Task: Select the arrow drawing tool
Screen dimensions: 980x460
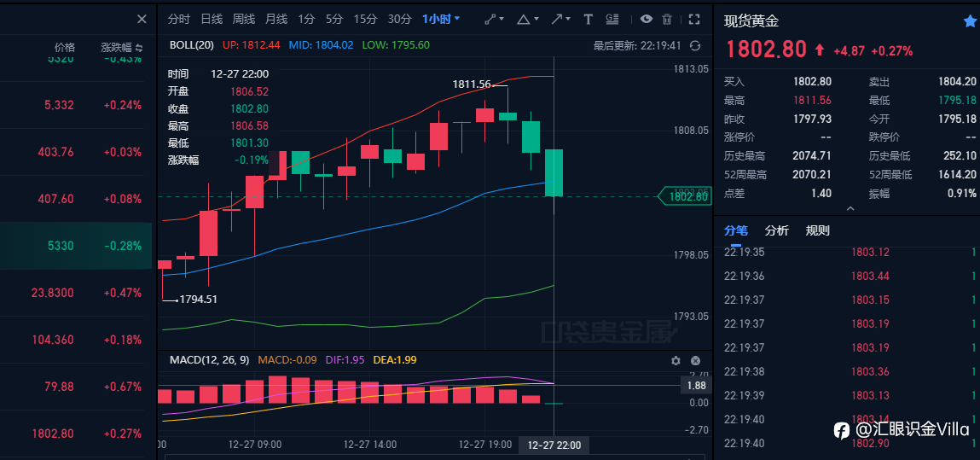Action: (x=557, y=20)
